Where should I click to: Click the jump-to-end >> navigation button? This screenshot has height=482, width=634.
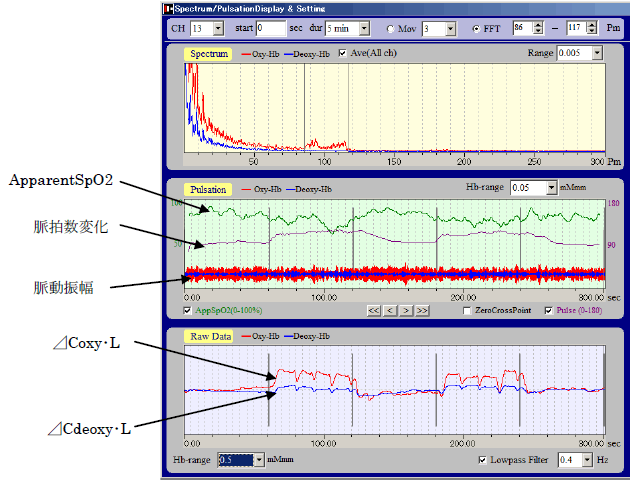(422, 311)
